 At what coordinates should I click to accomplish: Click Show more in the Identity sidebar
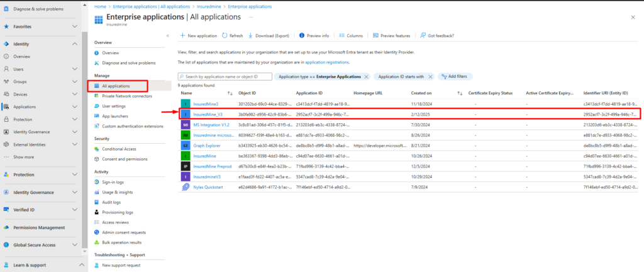coord(23,157)
